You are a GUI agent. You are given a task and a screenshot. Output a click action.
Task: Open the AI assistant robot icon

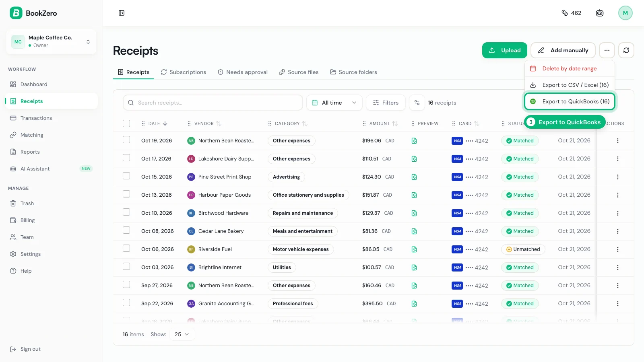[x=600, y=13]
